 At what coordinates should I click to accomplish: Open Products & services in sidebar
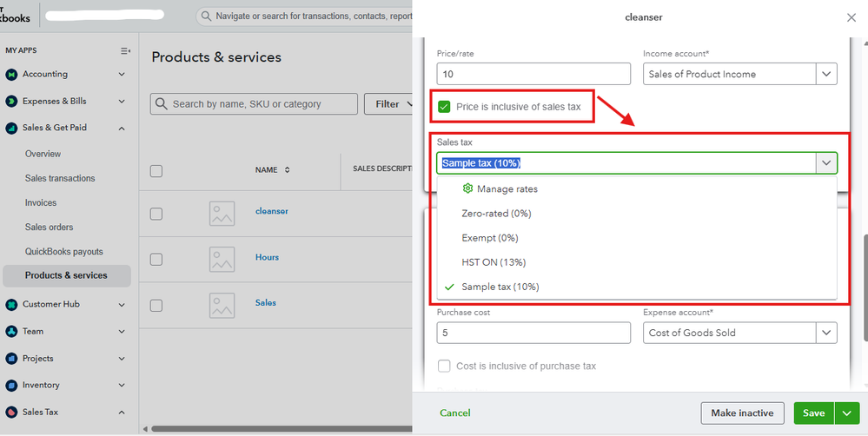[66, 275]
